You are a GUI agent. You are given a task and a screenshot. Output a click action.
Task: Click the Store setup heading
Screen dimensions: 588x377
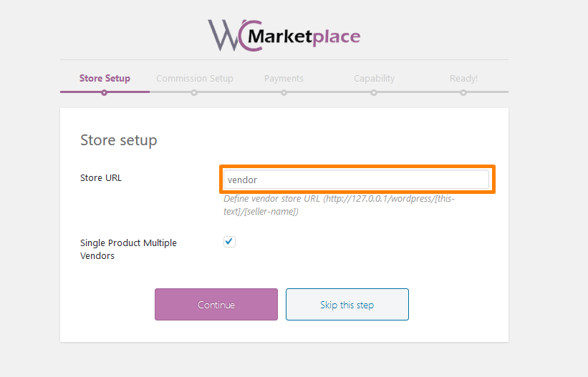(118, 140)
